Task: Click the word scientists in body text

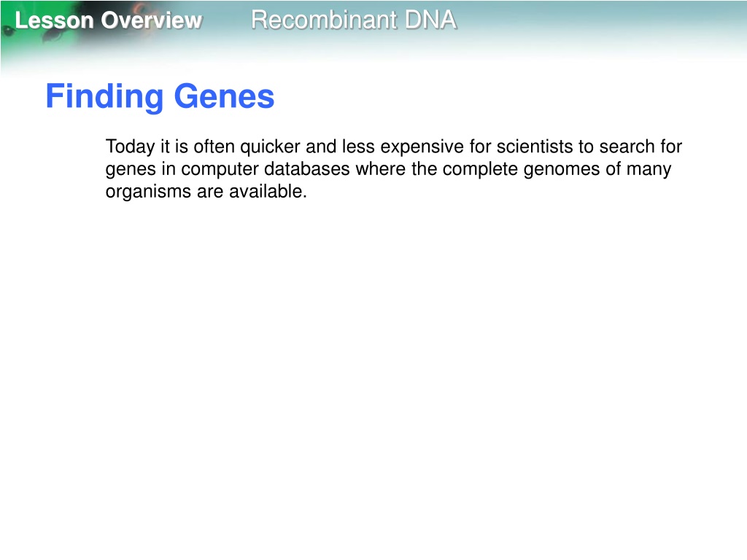Action: pos(535,146)
